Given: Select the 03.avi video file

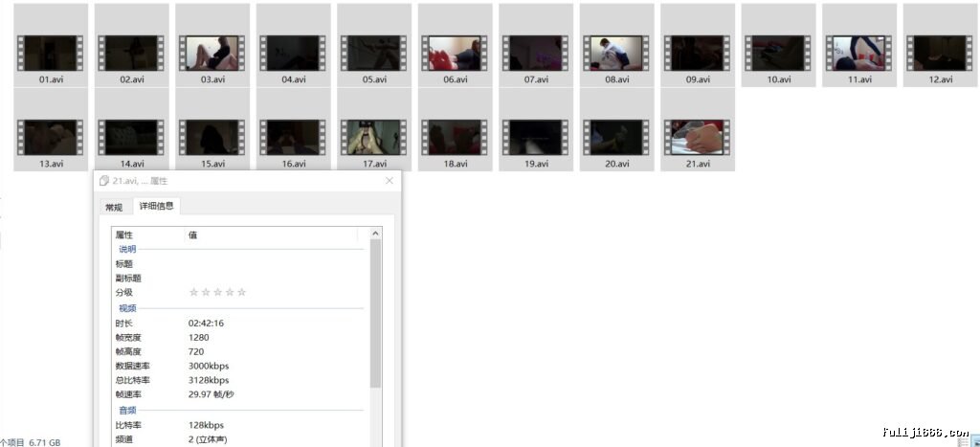Looking at the screenshot, I should pos(212,45).
